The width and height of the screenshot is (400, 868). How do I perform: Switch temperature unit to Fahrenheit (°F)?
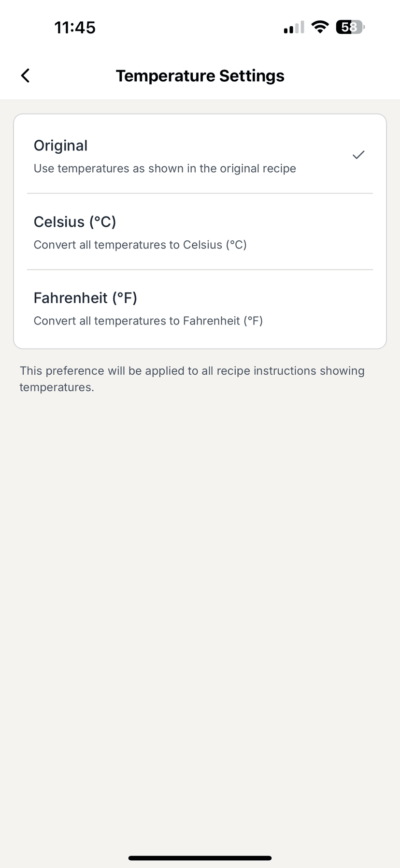click(x=86, y=298)
